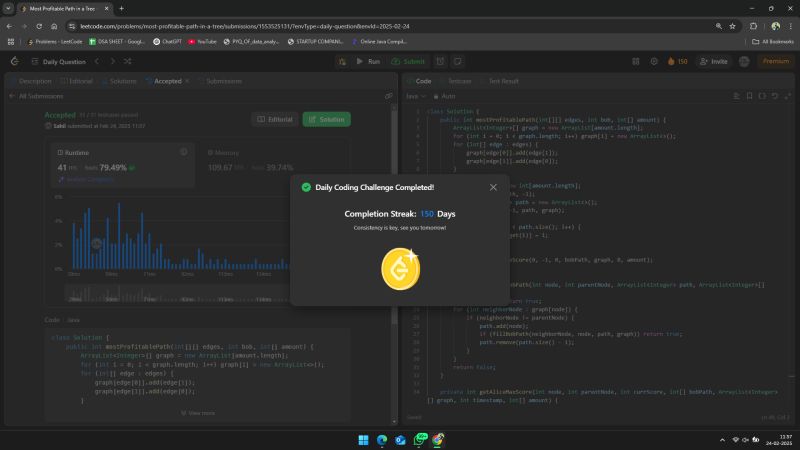Click the left panel vertical scrollbar
The width and height of the screenshot is (800, 450).
coord(394,214)
